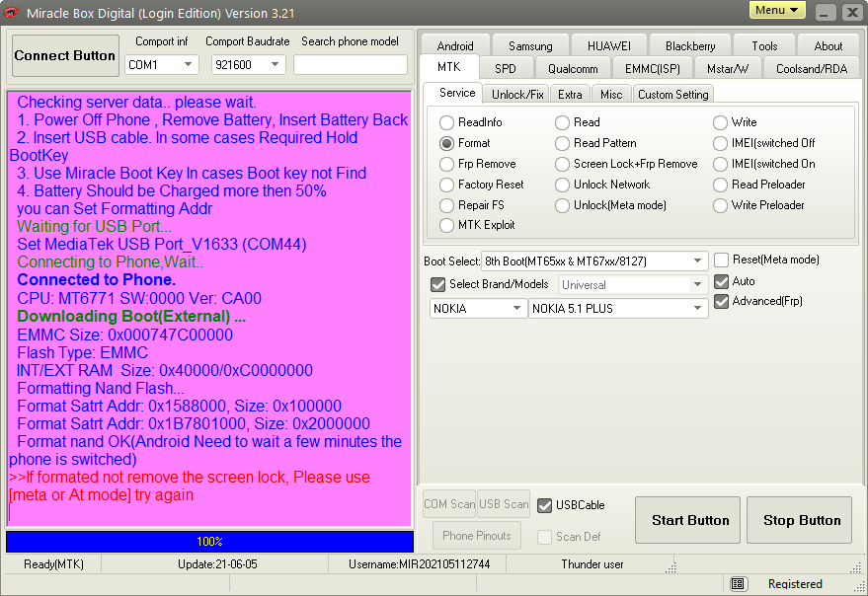Expand the Comport Baudrate 921600 dropdown
This screenshot has height=596, width=868.
[x=249, y=65]
